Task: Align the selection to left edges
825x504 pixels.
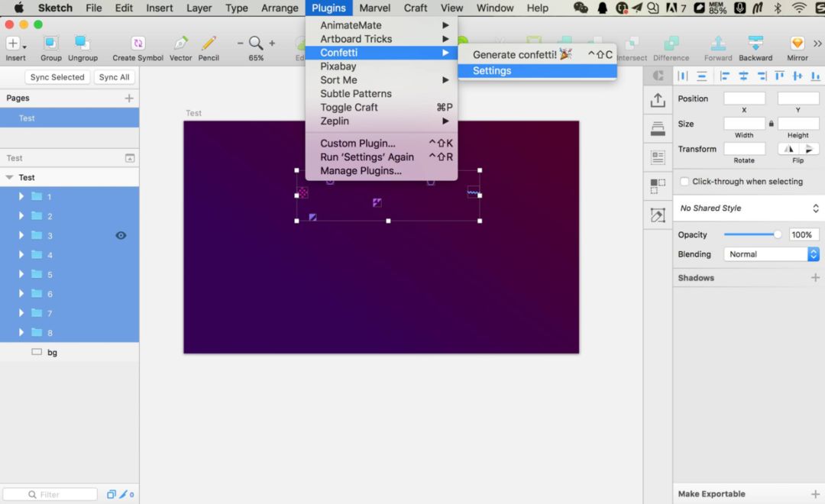Action: coord(724,76)
